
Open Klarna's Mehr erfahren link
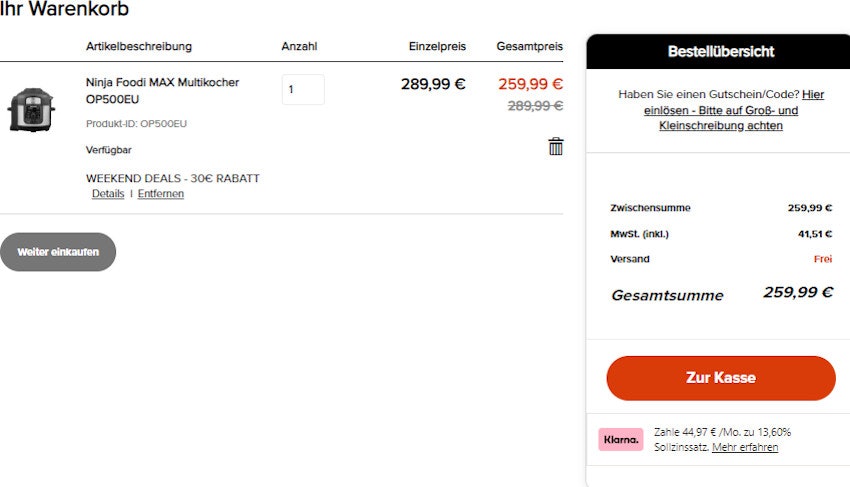point(745,448)
